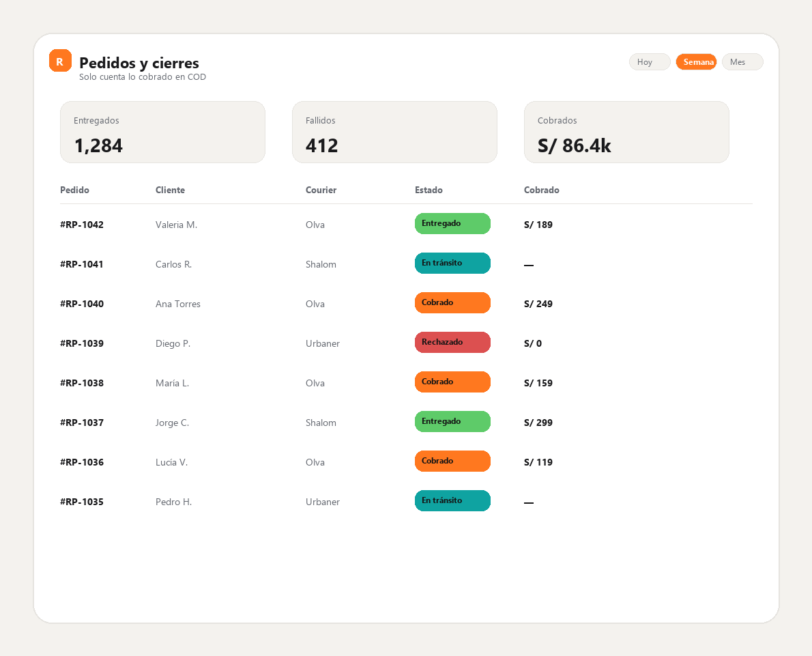
Task: Open order #RP-1042
Action: [x=82, y=225]
